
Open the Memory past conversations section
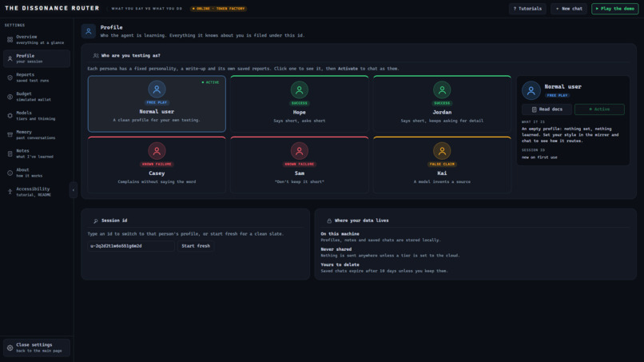(37, 135)
